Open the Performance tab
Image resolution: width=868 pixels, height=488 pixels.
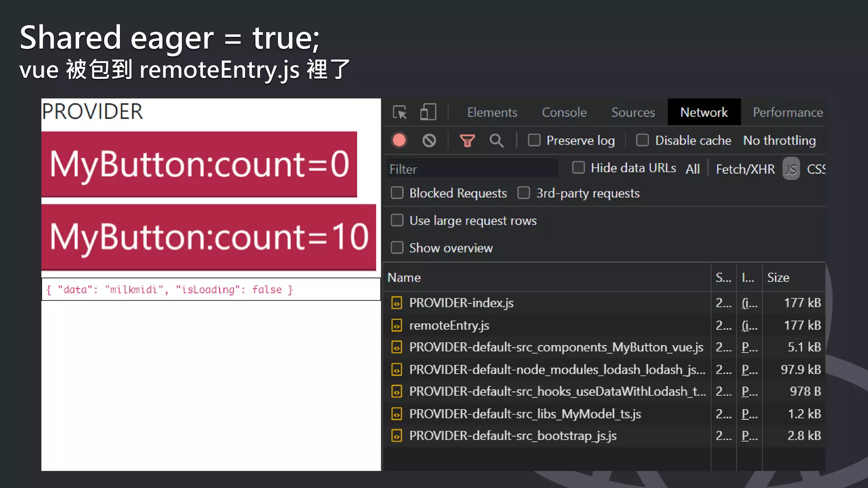pyautogui.click(x=787, y=112)
